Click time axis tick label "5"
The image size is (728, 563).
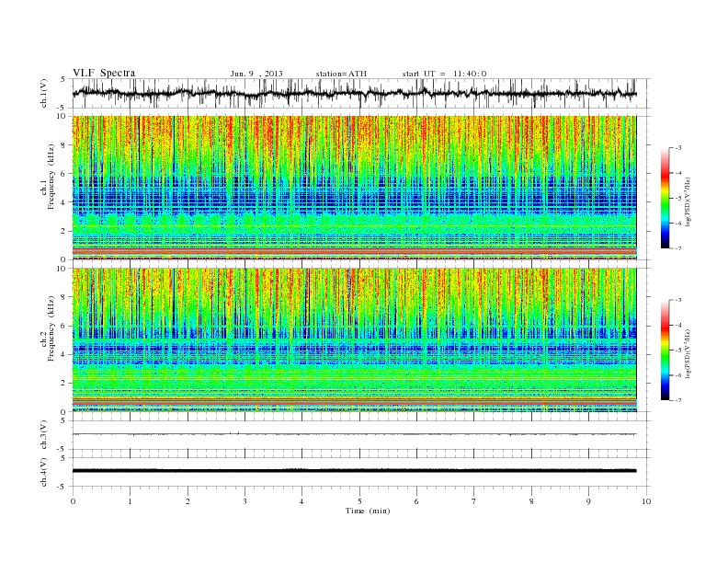click(359, 501)
